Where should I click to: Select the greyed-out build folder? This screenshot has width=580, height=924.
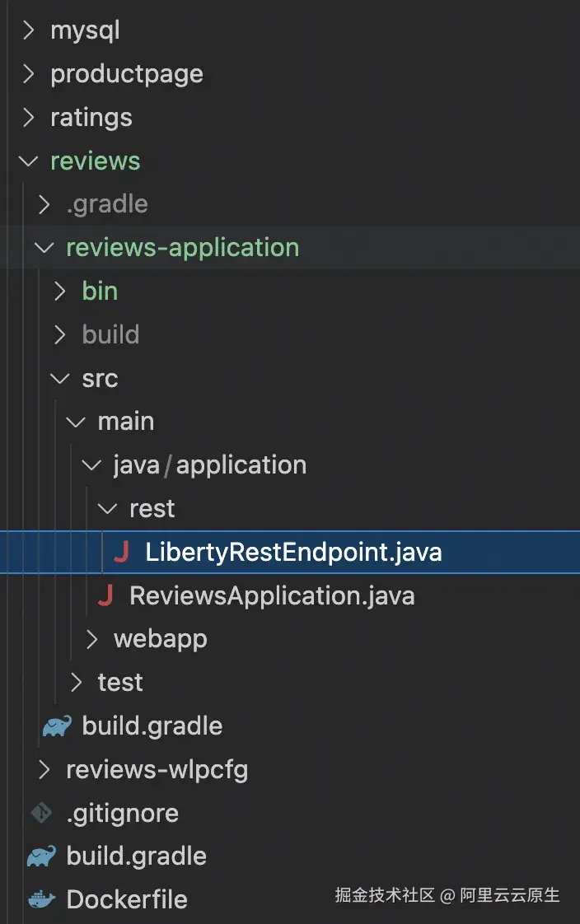pyautogui.click(x=110, y=334)
